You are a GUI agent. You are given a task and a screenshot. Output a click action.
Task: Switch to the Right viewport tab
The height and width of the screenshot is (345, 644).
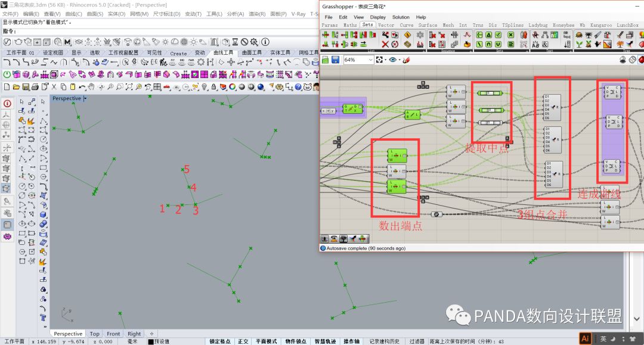134,334
